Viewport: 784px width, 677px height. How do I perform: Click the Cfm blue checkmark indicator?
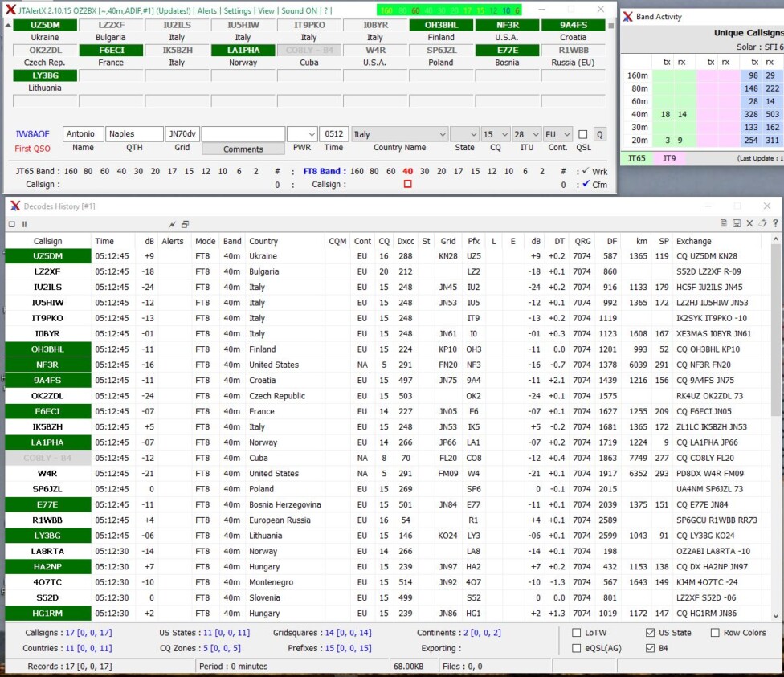[586, 184]
